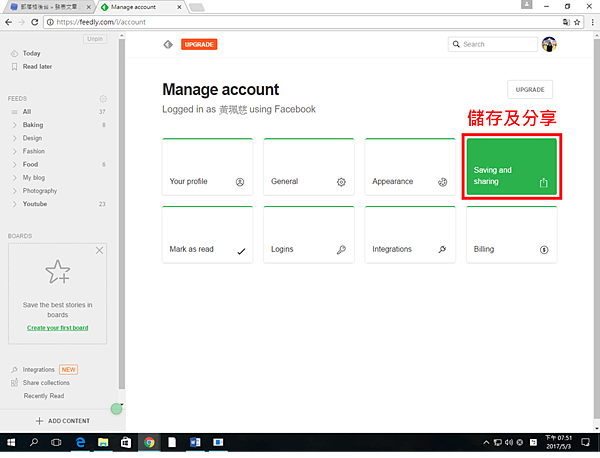Expand the Fashion feed category
The image size is (600, 458).
15,151
